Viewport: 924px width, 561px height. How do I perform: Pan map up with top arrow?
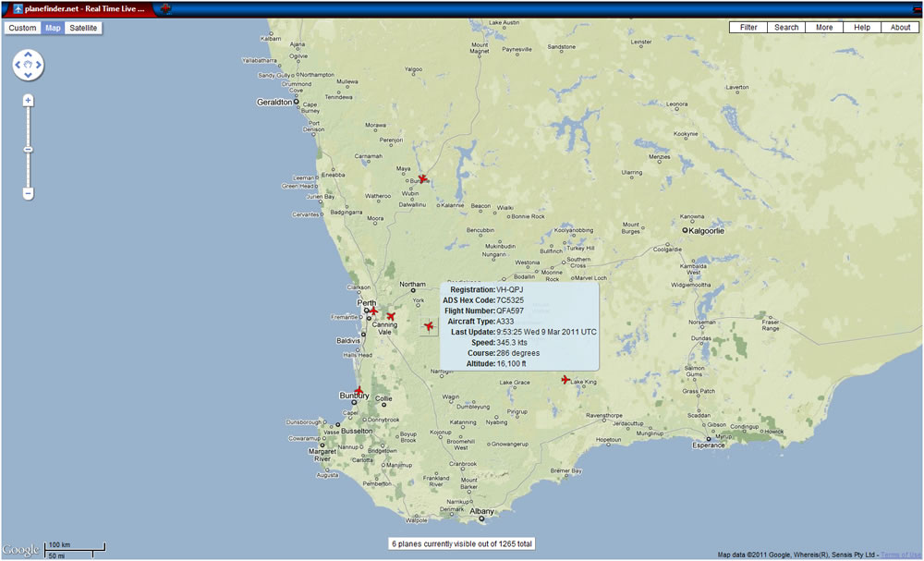(x=28, y=55)
